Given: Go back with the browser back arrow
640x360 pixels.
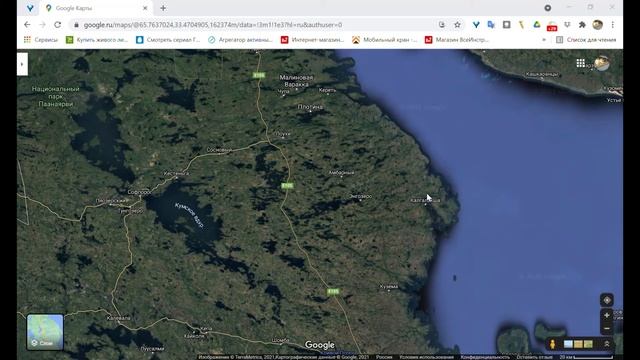Looking at the screenshot, I should click(x=27, y=25).
